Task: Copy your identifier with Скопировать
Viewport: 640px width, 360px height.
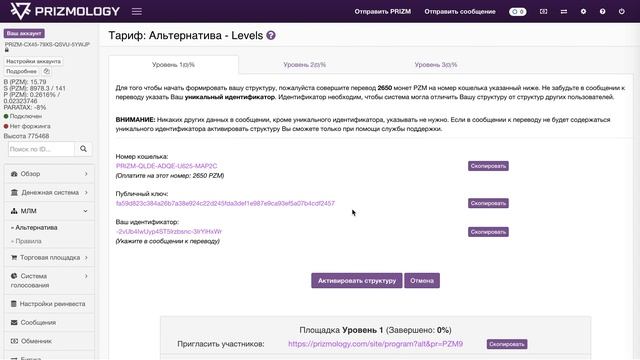Action: (488, 232)
